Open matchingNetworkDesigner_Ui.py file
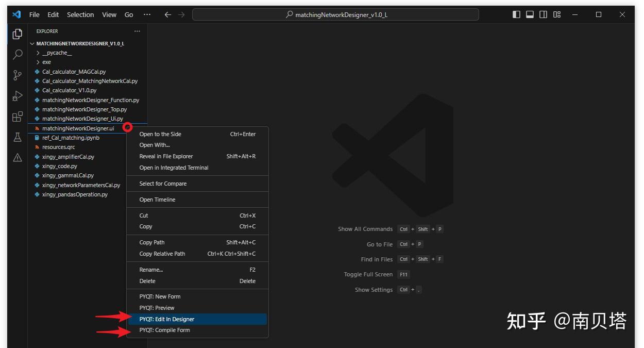 (x=88, y=119)
